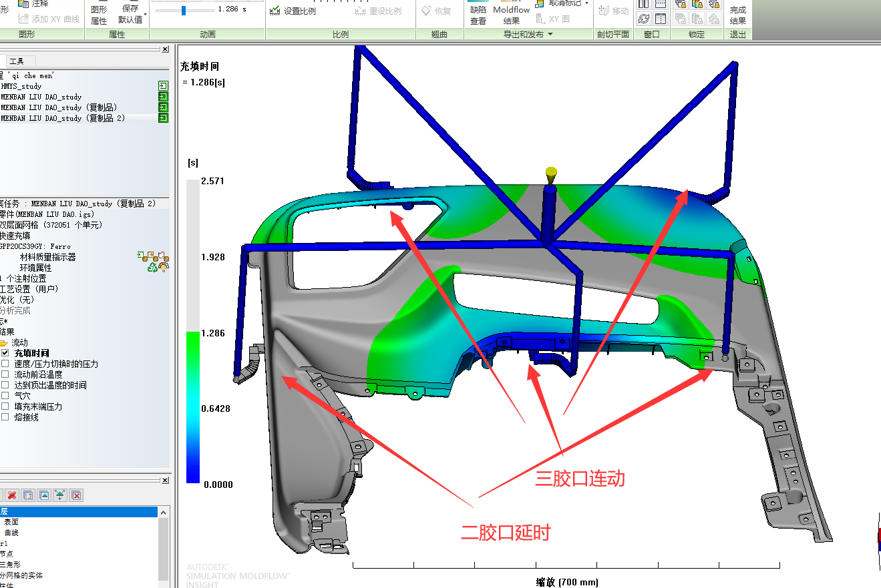Viewport: 881px width, 588px height.
Task: Open 图形属性 (plot properties)
Action: [x=99, y=15]
